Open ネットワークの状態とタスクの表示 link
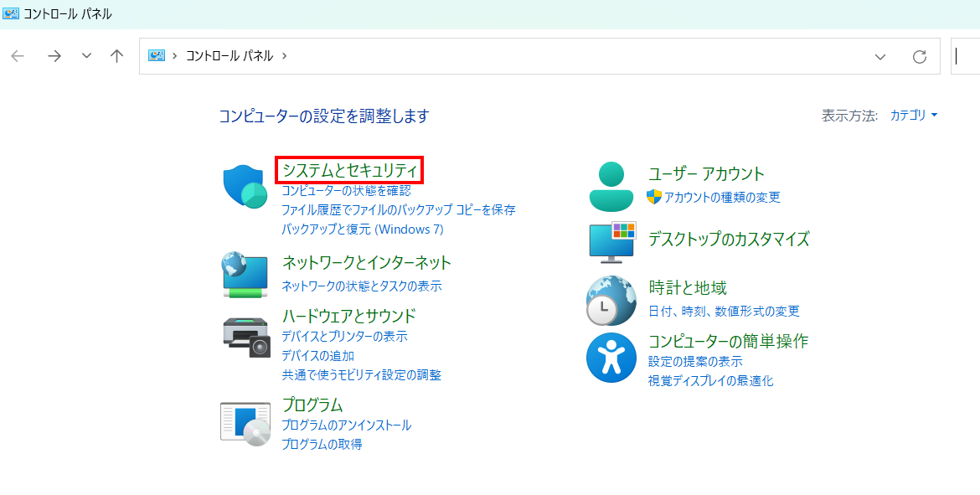The height and width of the screenshot is (495, 980). [x=361, y=286]
